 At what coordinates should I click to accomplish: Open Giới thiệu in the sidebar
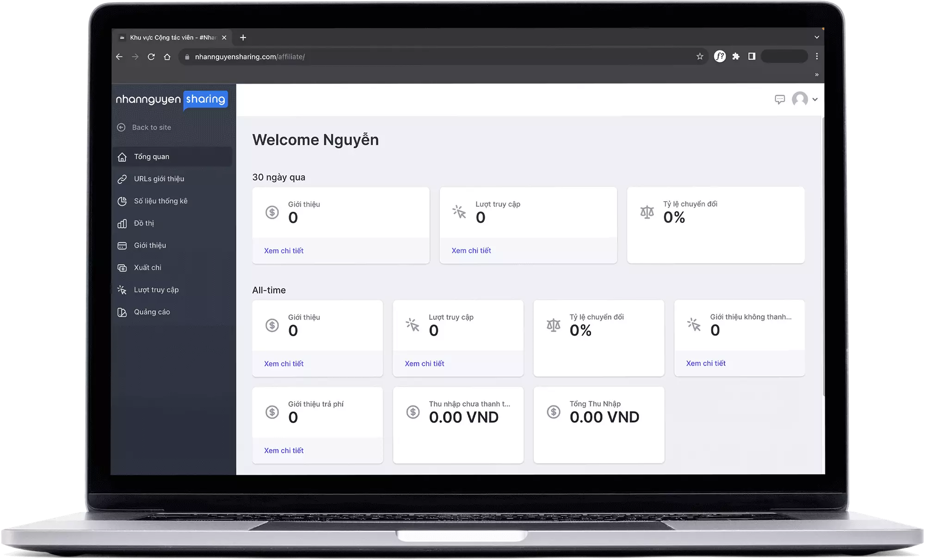[x=150, y=246]
